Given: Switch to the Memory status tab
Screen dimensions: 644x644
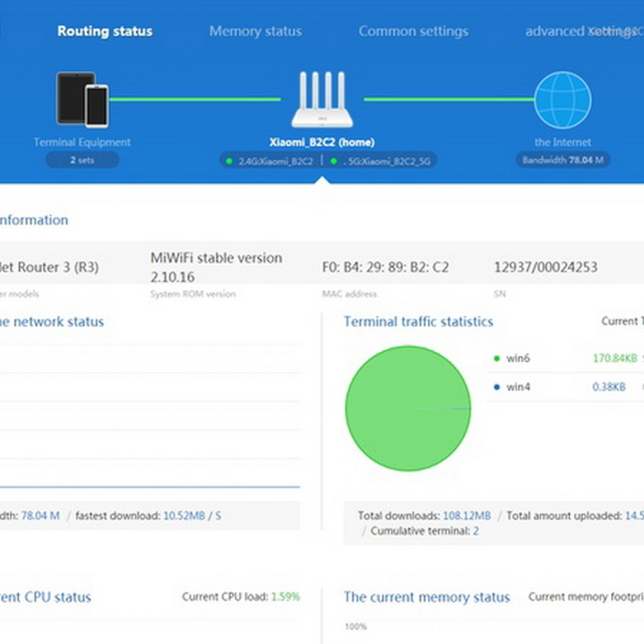Looking at the screenshot, I should (x=256, y=31).
